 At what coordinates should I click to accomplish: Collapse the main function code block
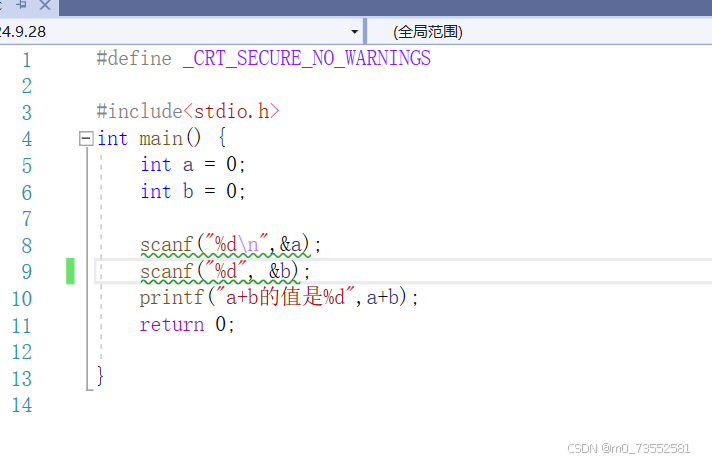(86, 139)
